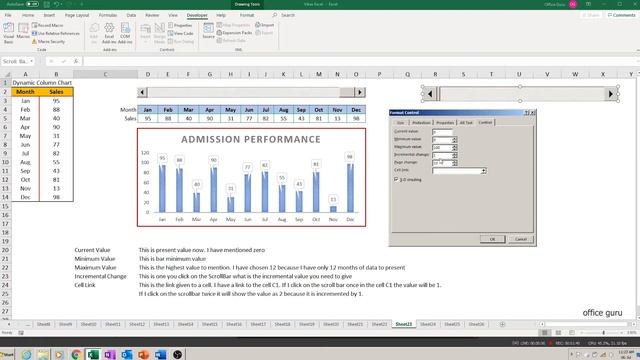Click the Admission Performance chart title
This screenshot has width=640, height=360.
click(251, 140)
